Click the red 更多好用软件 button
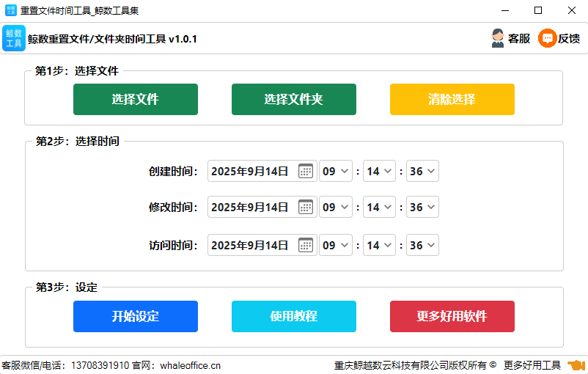The height and width of the screenshot is (374, 588). [452, 316]
